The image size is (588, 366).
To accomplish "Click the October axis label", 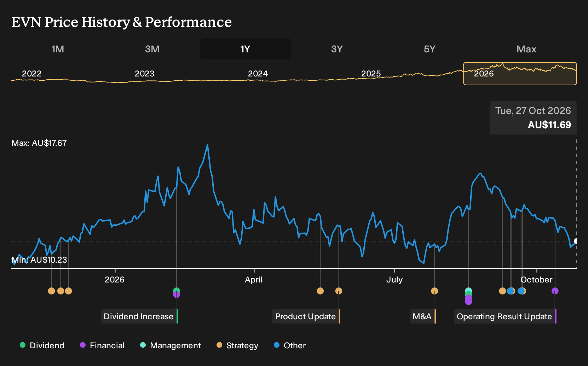I will pos(536,280).
